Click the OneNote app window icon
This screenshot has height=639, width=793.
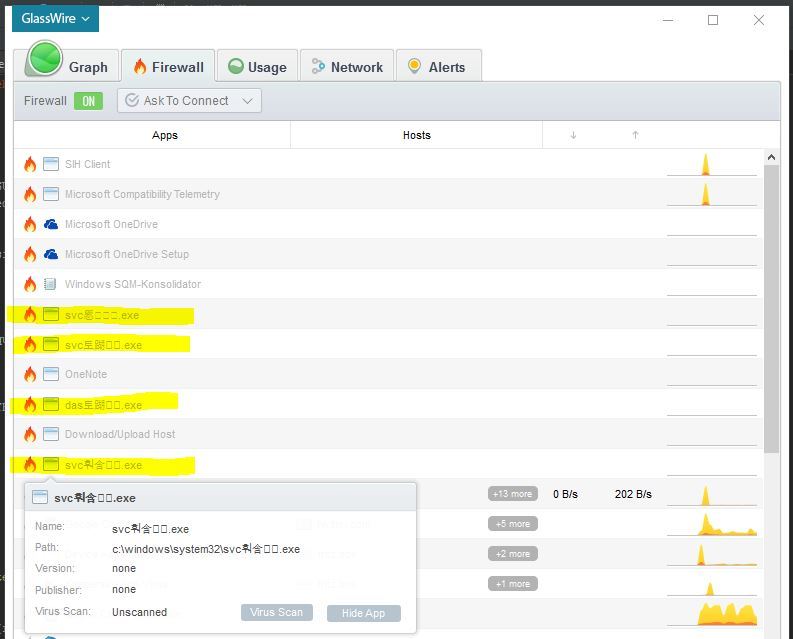51,374
